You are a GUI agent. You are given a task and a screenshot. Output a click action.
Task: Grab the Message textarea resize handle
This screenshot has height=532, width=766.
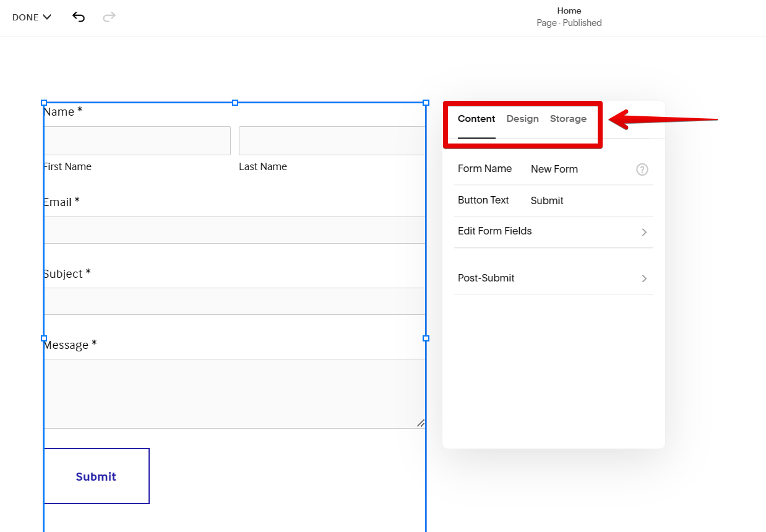click(x=421, y=424)
